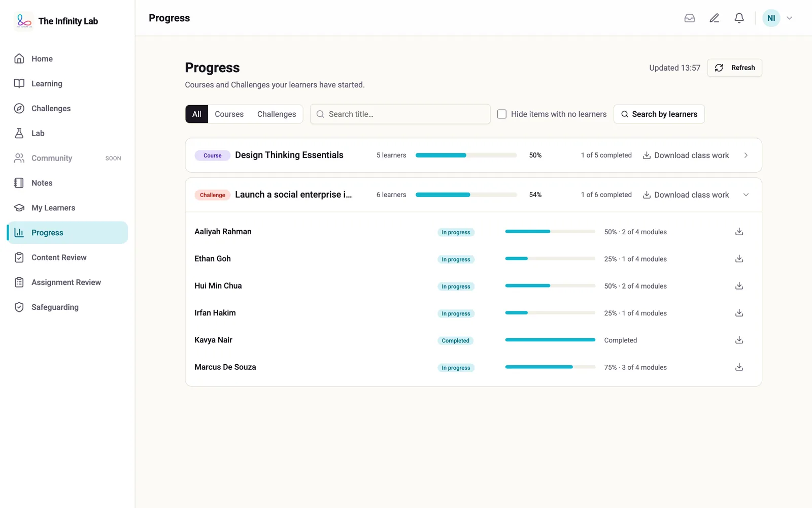The width and height of the screenshot is (812, 508).
Task: Click the pencil edit icon in header
Action: tap(714, 18)
